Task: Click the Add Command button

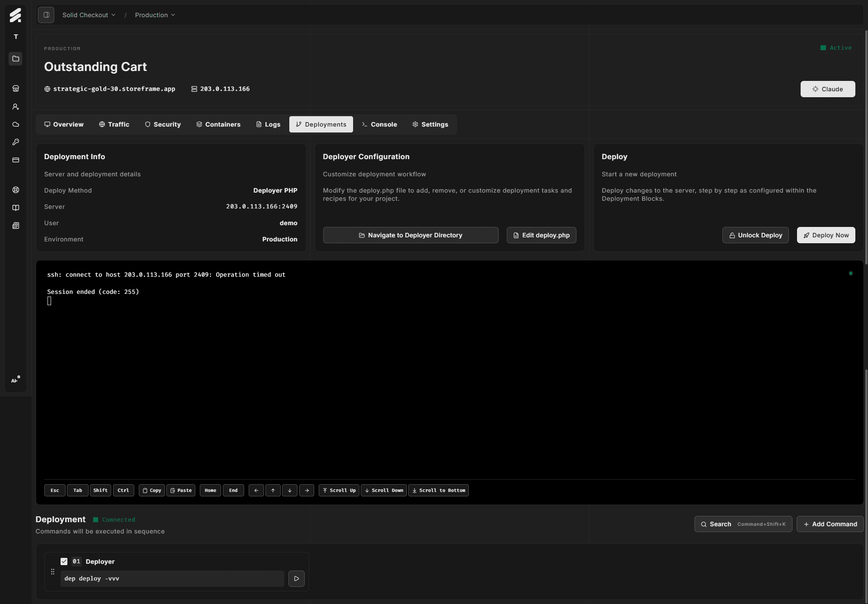Action: [830, 524]
